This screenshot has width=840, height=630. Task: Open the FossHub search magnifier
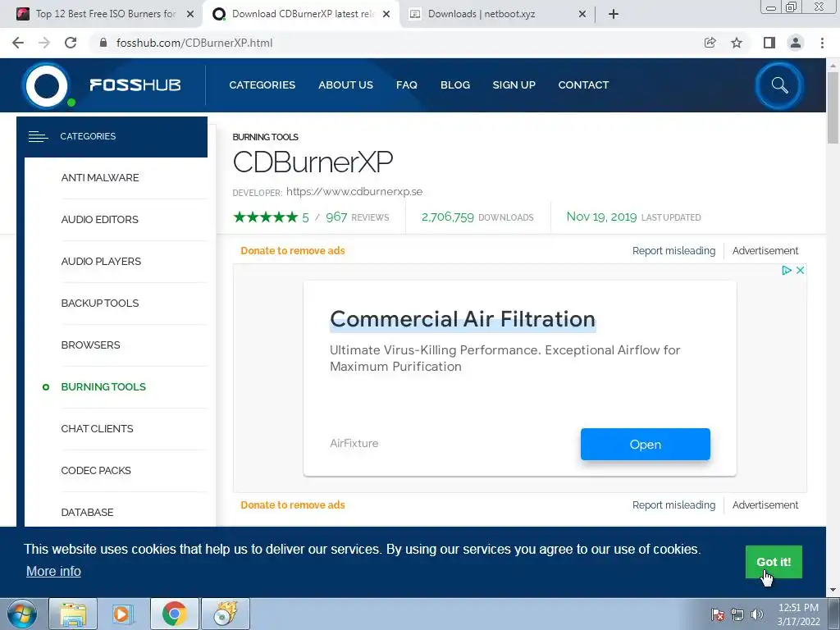[779, 85]
